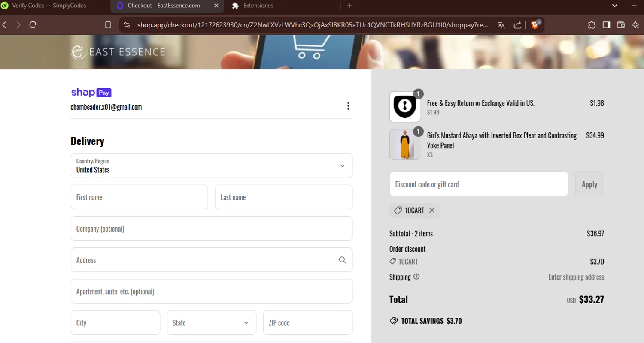The image size is (644, 343).
Task: Open the Shipping help question icon
Action: pos(416,277)
